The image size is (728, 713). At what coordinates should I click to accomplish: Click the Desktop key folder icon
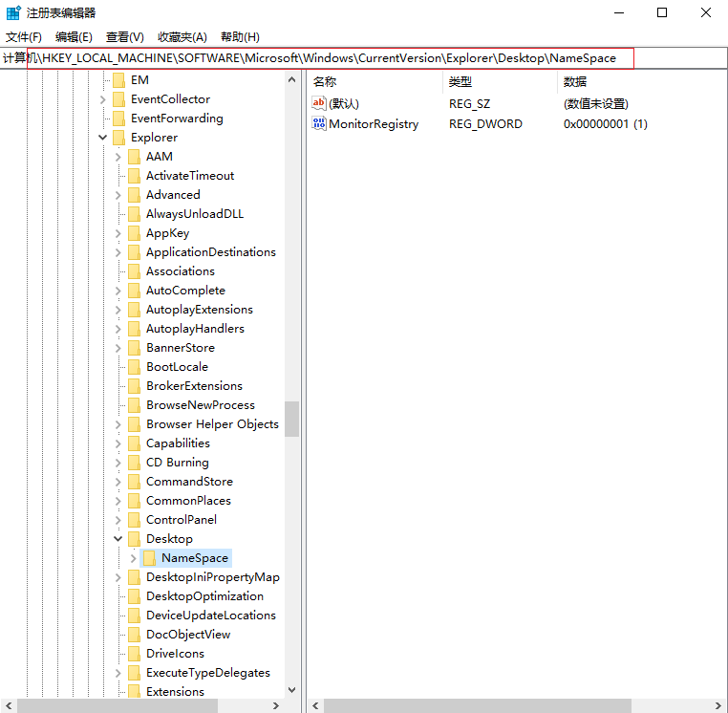click(x=134, y=539)
